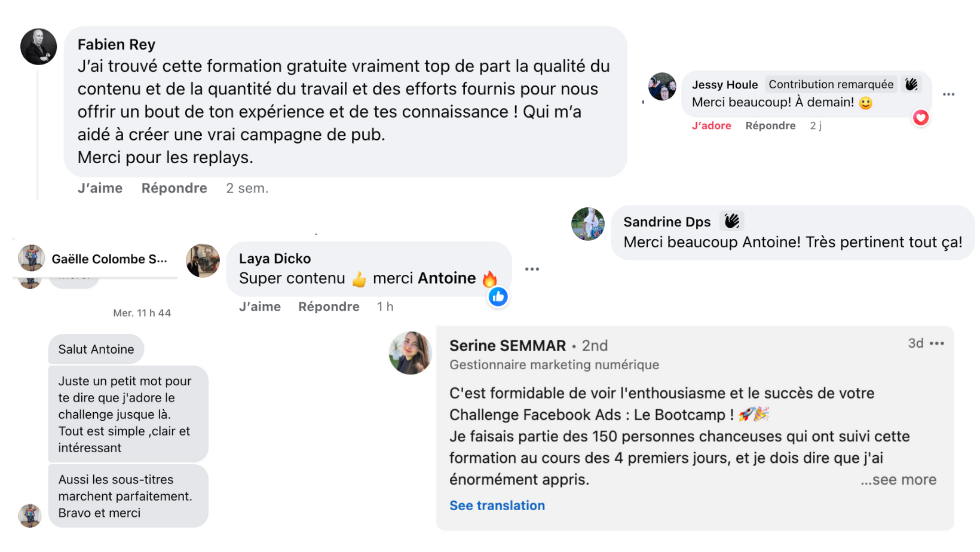980x552 pixels.
Task: Click the Contribution remarquée badge
Action: click(x=831, y=85)
